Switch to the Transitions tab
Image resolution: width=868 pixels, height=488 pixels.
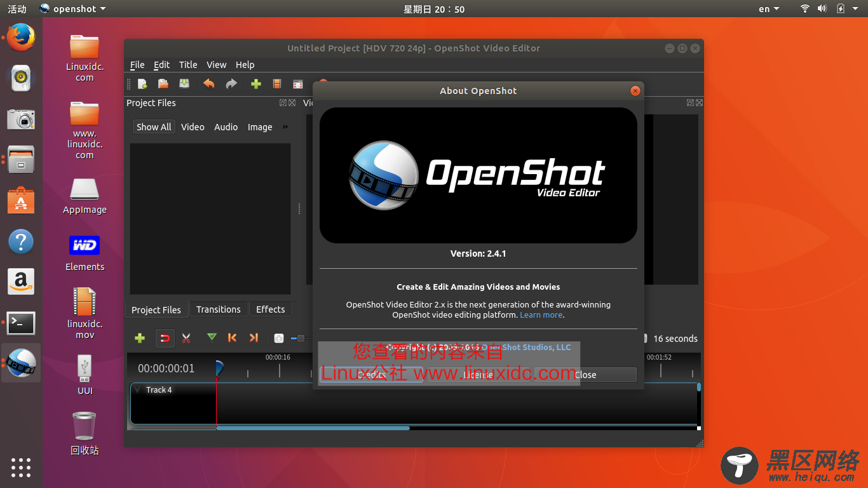(219, 309)
